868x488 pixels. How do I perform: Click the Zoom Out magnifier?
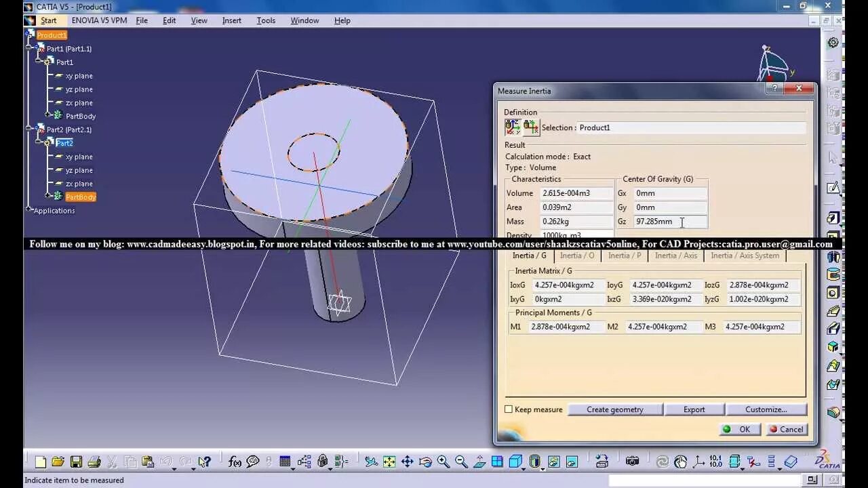461,462
